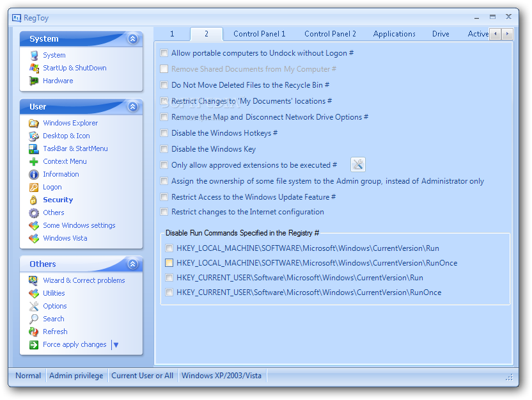
Task: Click Current User or All status entry
Action: [x=143, y=376]
